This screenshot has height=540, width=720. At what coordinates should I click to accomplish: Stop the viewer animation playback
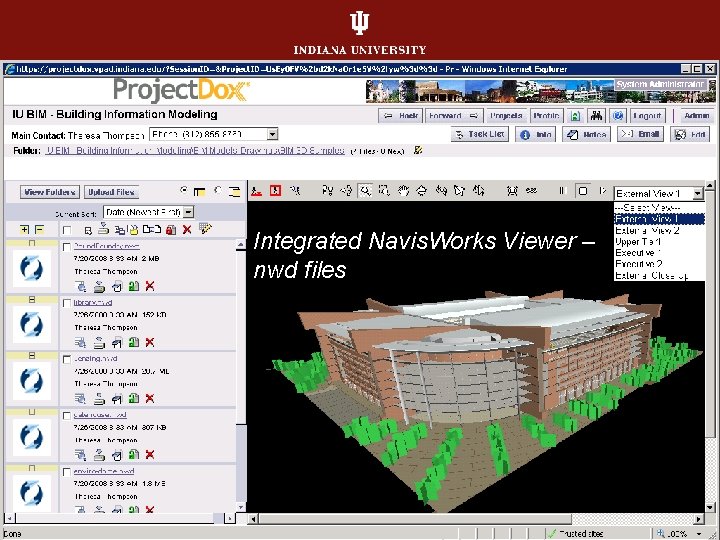pyautogui.click(x=583, y=191)
